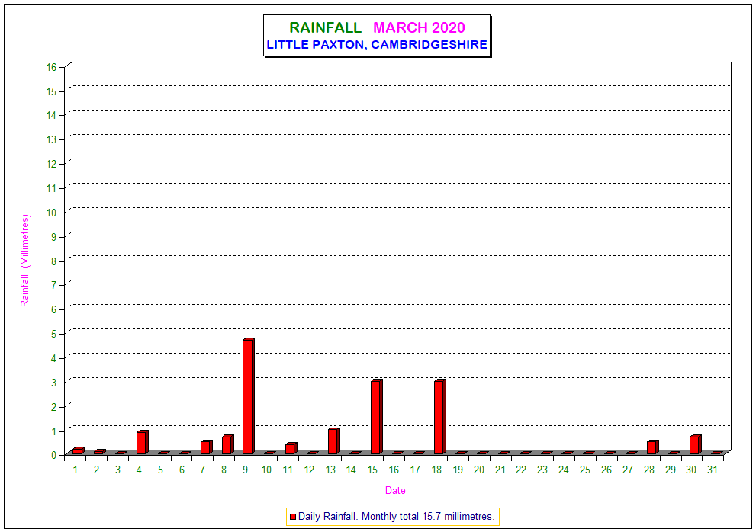
Task: Select the rainfall bar for date 28
Action: (x=652, y=447)
